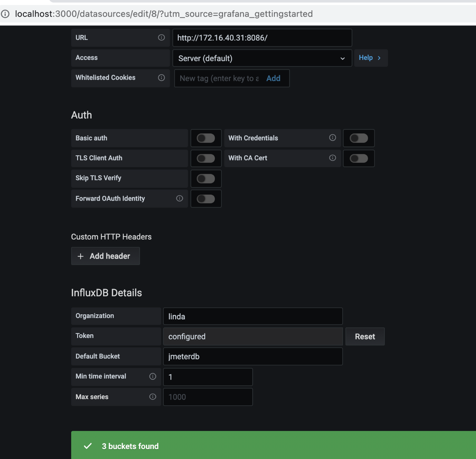The width and height of the screenshot is (476, 459).
Task: Click Add next to Whitelisted Cookies field
Action: click(x=273, y=78)
